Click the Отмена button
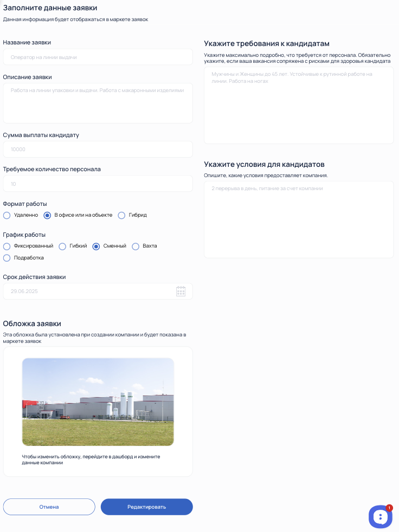 (x=49, y=507)
